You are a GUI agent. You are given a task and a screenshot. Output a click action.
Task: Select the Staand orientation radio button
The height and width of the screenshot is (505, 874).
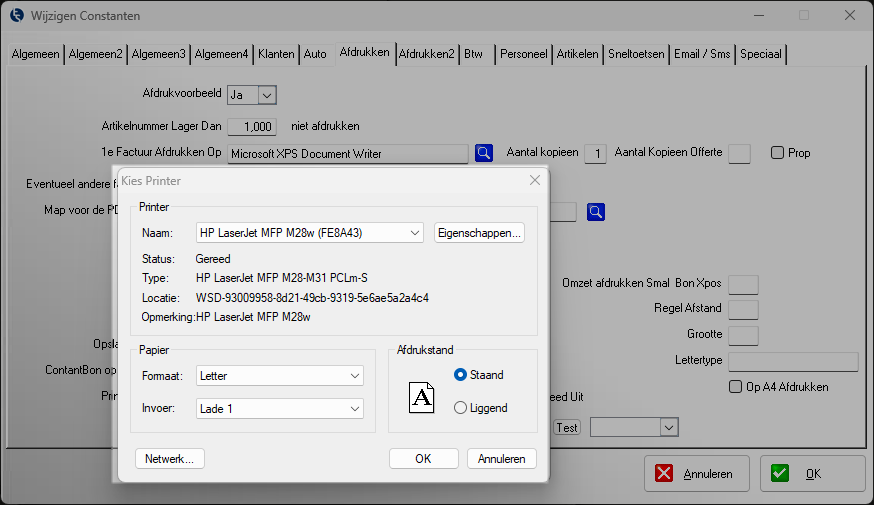[461, 375]
